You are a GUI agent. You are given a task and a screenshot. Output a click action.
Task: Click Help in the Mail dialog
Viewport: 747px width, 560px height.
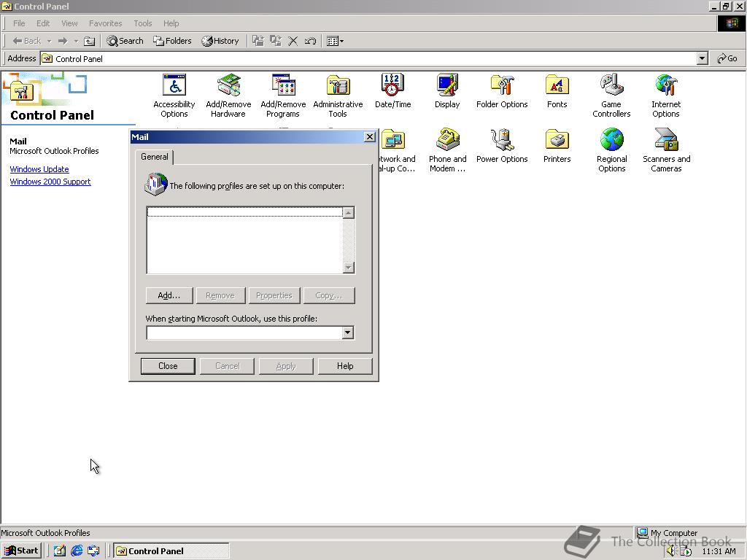345,366
